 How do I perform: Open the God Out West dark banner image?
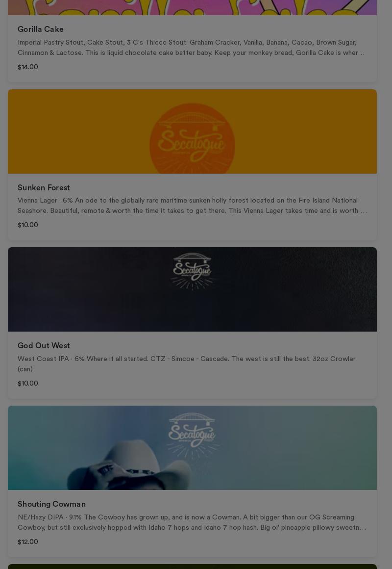tap(192, 289)
